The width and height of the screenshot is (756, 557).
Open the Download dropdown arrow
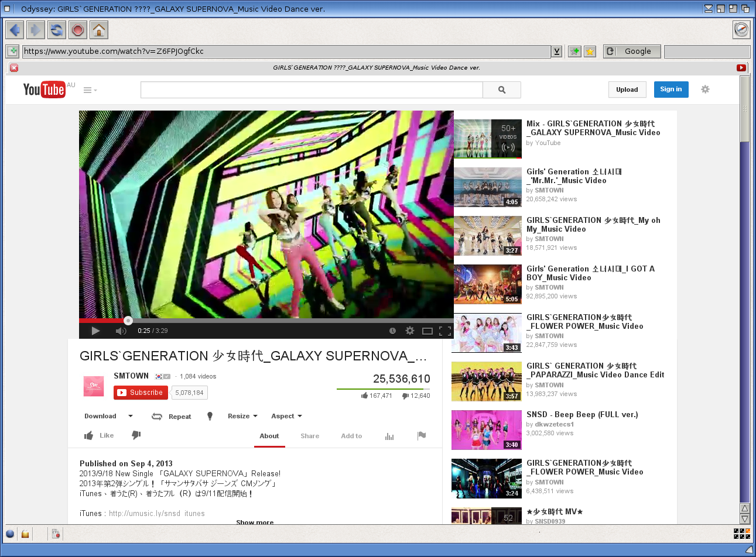[x=131, y=416]
